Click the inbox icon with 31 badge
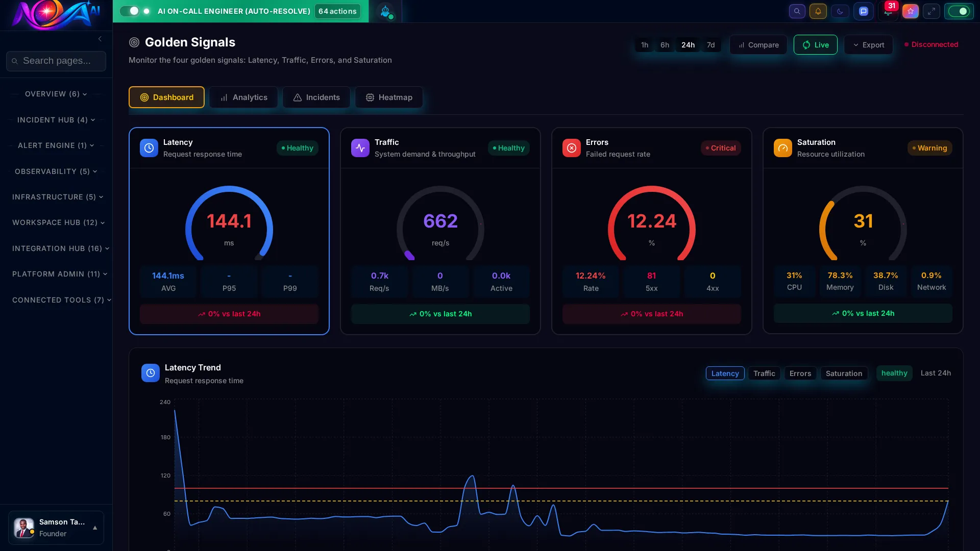This screenshot has width=980, height=551. (888, 11)
